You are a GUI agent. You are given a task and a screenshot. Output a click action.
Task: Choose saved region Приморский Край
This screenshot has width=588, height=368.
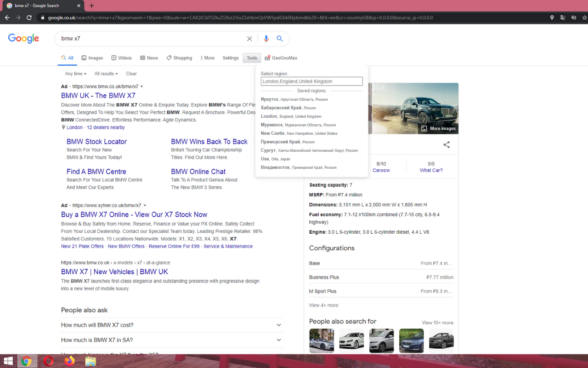tap(288, 142)
